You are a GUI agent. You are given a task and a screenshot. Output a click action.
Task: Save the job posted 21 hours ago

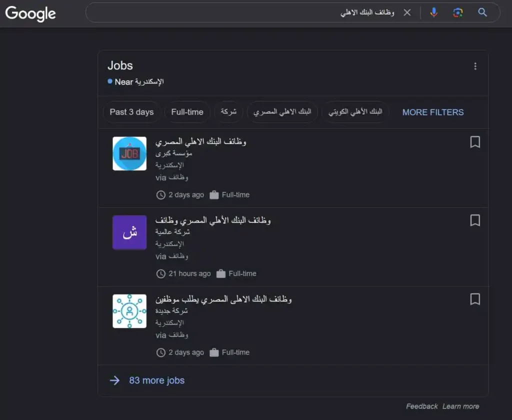point(475,221)
